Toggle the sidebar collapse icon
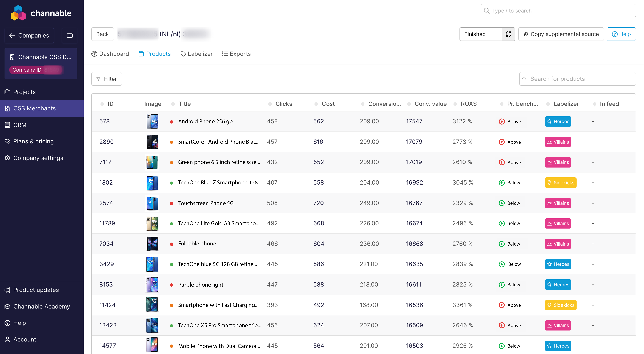 click(x=70, y=35)
